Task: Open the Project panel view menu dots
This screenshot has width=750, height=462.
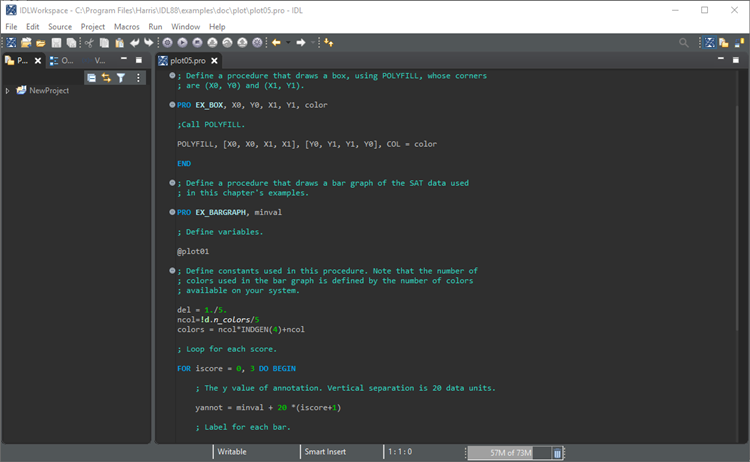Action: click(139, 77)
